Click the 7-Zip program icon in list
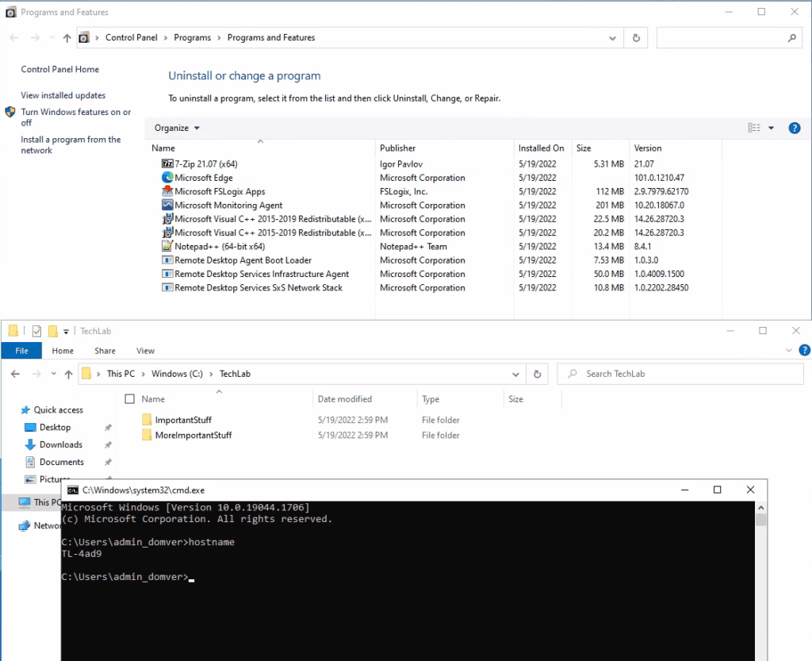Image resolution: width=812 pixels, height=661 pixels. tap(167, 164)
